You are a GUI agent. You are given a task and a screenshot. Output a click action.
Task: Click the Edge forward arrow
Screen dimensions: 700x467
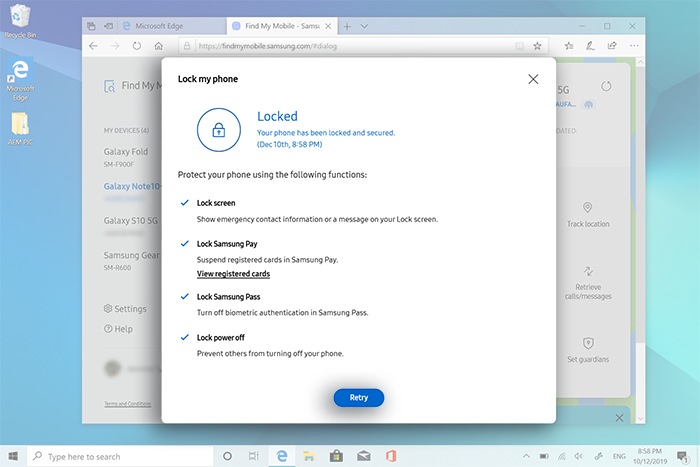115,46
